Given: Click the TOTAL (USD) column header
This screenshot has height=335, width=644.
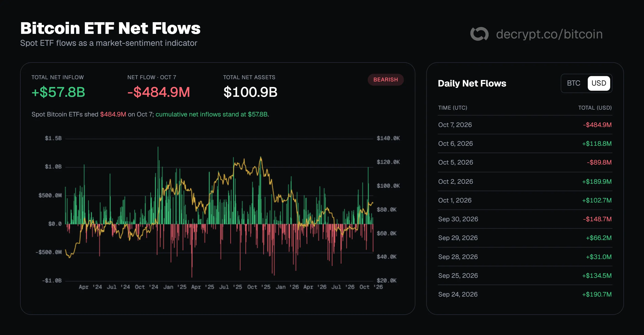Looking at the screenshot, I should pyautogui.click(x=595, y=108).
